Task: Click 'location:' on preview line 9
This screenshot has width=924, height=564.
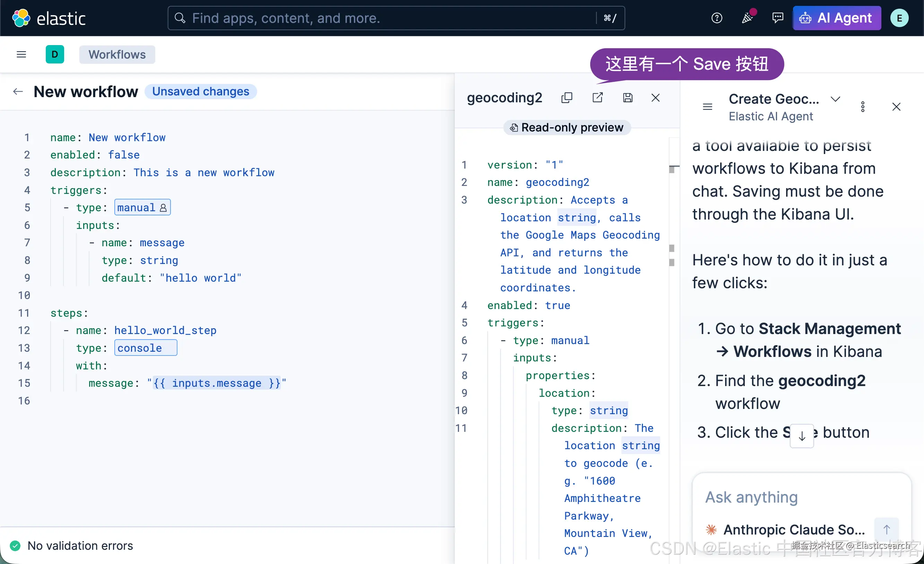Action: tap(567, 393)
